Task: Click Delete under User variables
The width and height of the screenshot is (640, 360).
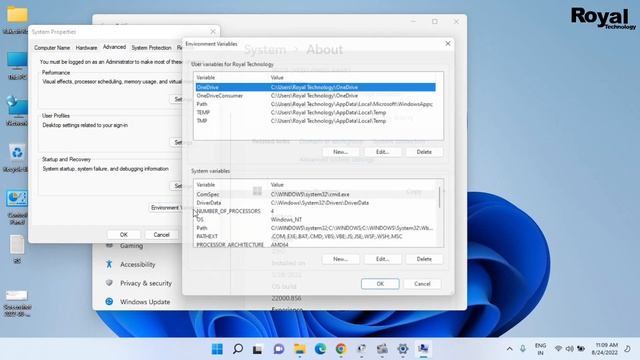Action: 424,152
